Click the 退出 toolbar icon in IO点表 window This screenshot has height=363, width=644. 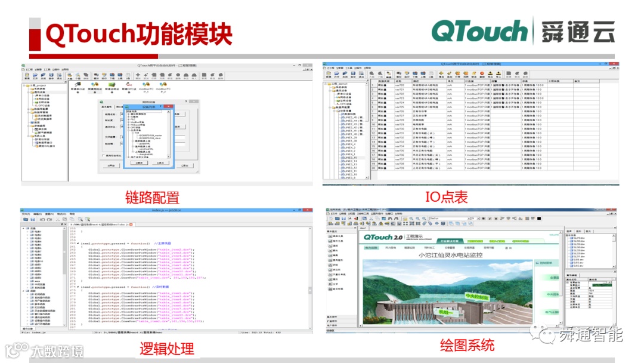coord(361,73)
